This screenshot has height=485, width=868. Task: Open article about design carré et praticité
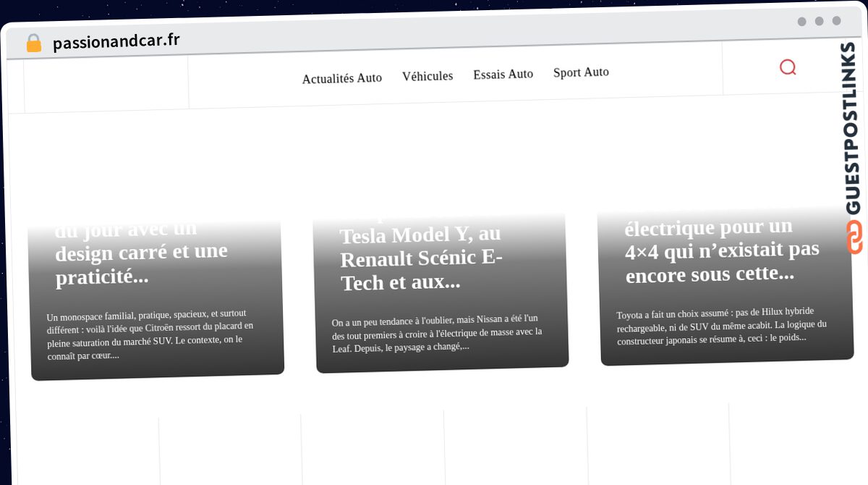142,253
